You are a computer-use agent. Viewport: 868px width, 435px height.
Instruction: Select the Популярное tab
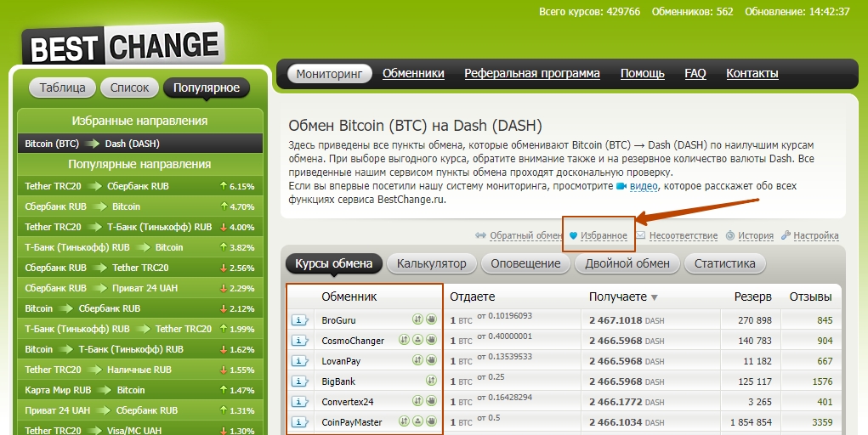click(x=207, y=88)
